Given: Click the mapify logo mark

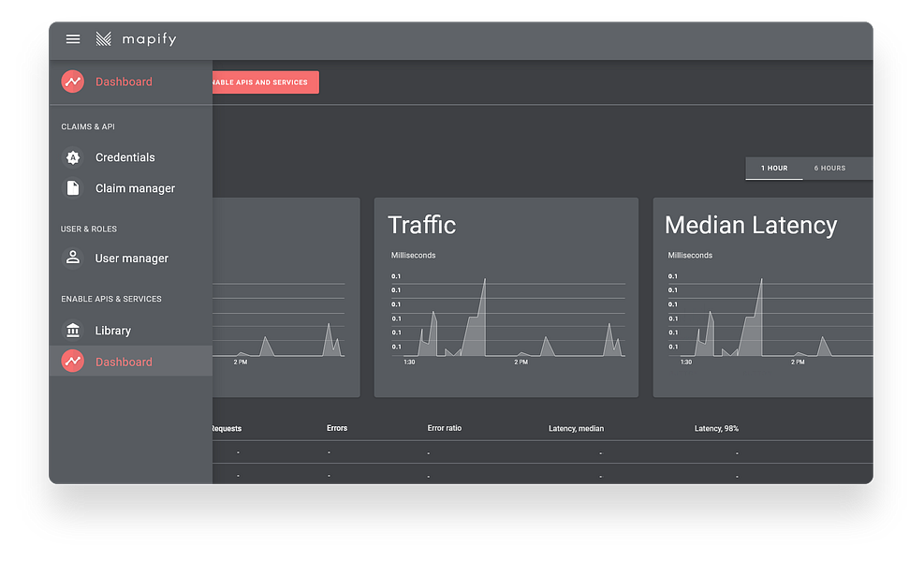Looking at the screenshot, I should tap(104, 39).
